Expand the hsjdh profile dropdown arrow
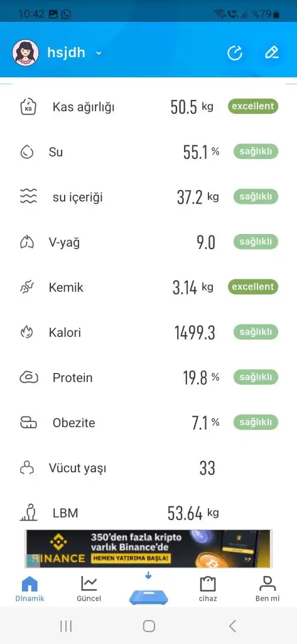The height and width of the screenshot is (644, 297). coord(99,53)
